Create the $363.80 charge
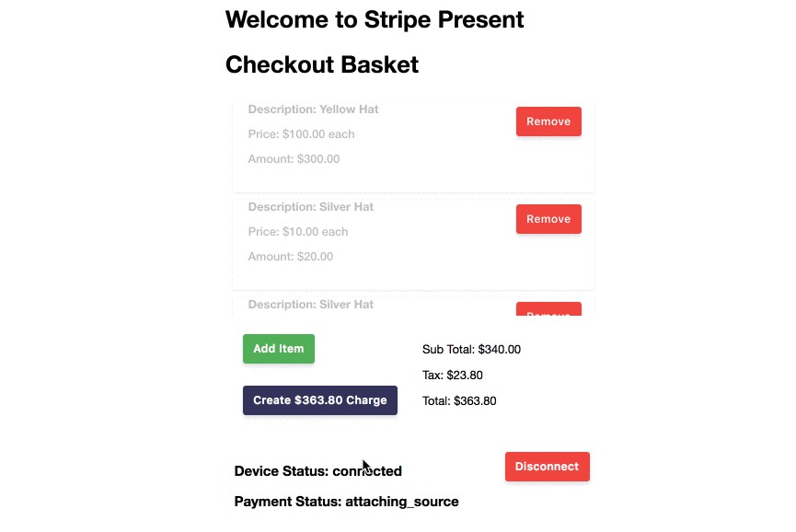This screenshot has height=532, width=796. click(320, 400)
